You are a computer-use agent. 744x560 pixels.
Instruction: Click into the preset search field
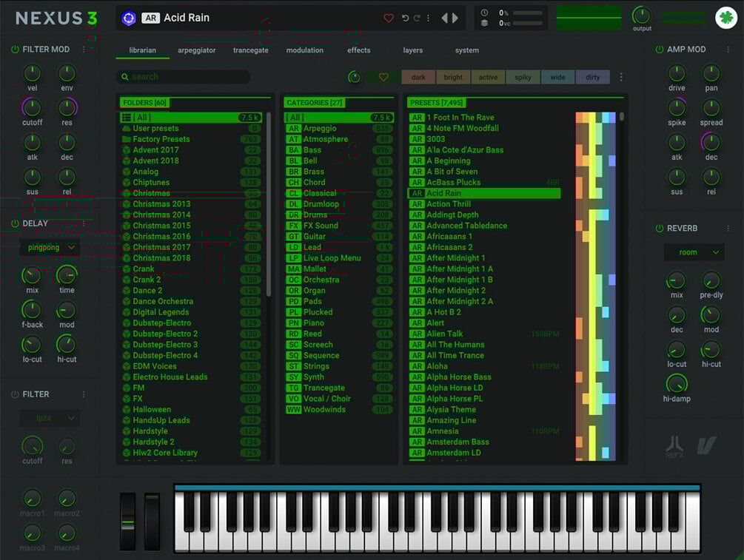tap(183, 77)
